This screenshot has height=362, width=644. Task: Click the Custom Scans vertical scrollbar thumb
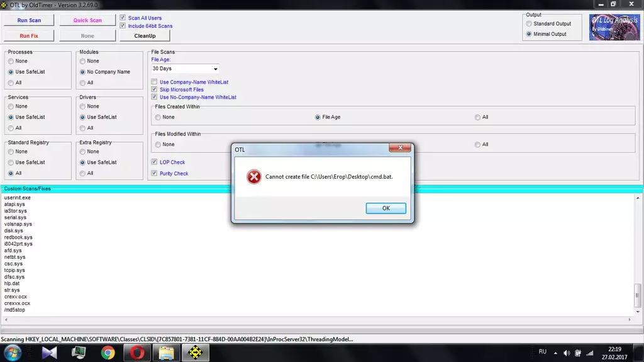tap(638, 295)
